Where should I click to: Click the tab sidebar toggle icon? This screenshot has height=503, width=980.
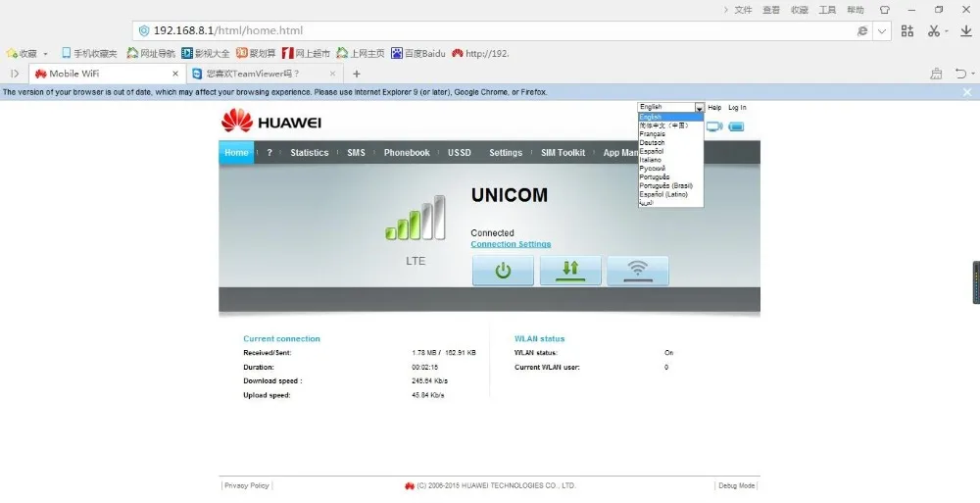click(x=15, y=74)
